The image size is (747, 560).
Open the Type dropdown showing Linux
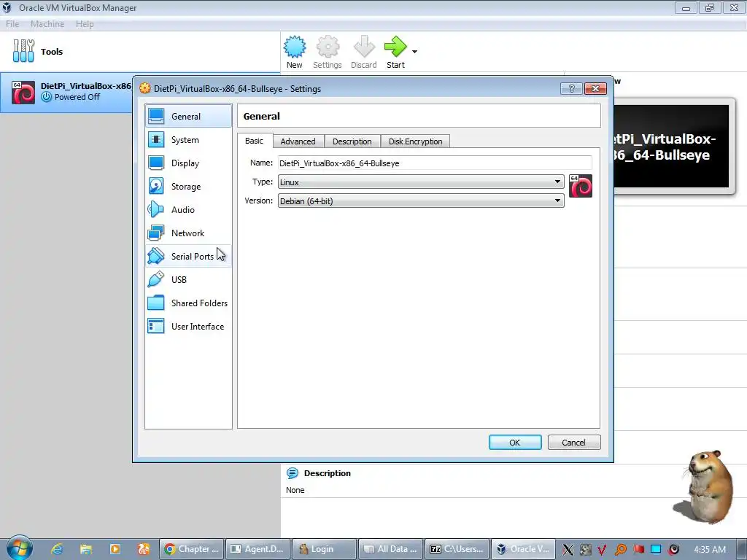421,182
